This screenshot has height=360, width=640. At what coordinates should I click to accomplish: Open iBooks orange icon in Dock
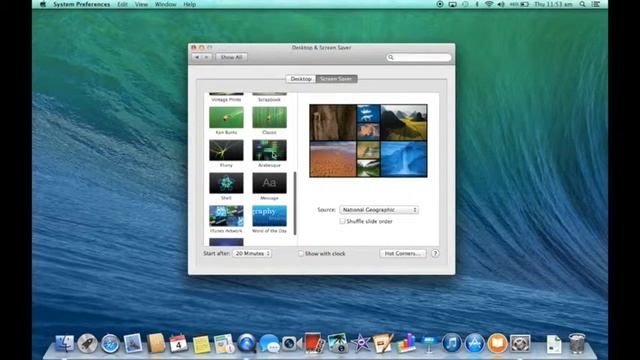click(x=497, y=343)
